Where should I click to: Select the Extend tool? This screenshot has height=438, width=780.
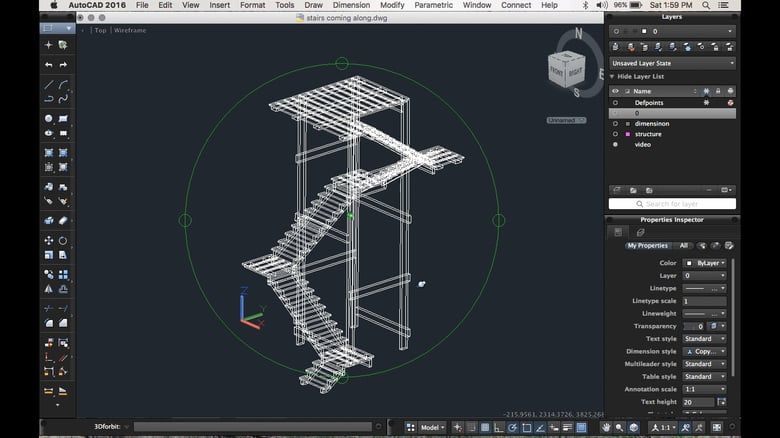coord(63,309)
